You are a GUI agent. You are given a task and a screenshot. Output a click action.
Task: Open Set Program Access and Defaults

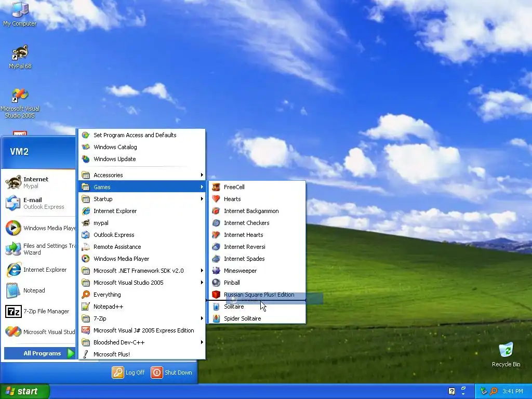pyautogui.click(x=142, y=135)
